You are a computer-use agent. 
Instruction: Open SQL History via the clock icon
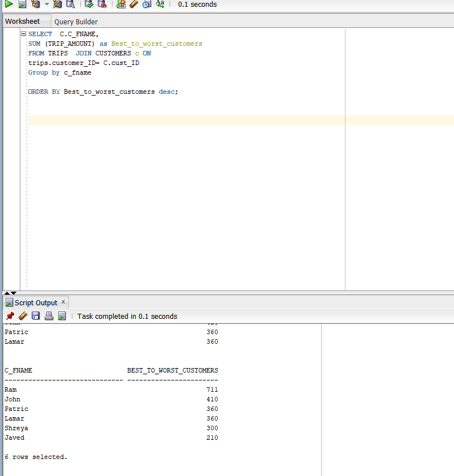point(146,5)
